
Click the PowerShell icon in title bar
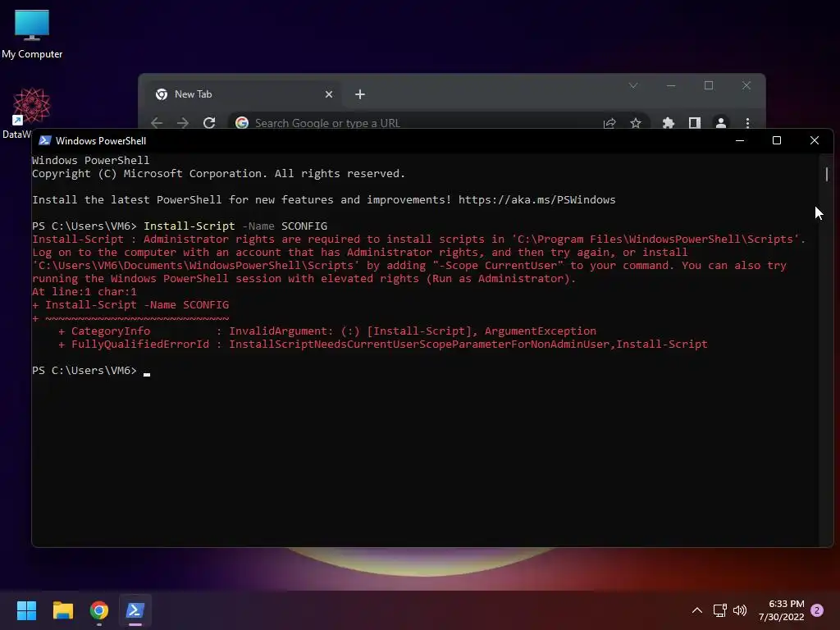coord(45,140)
